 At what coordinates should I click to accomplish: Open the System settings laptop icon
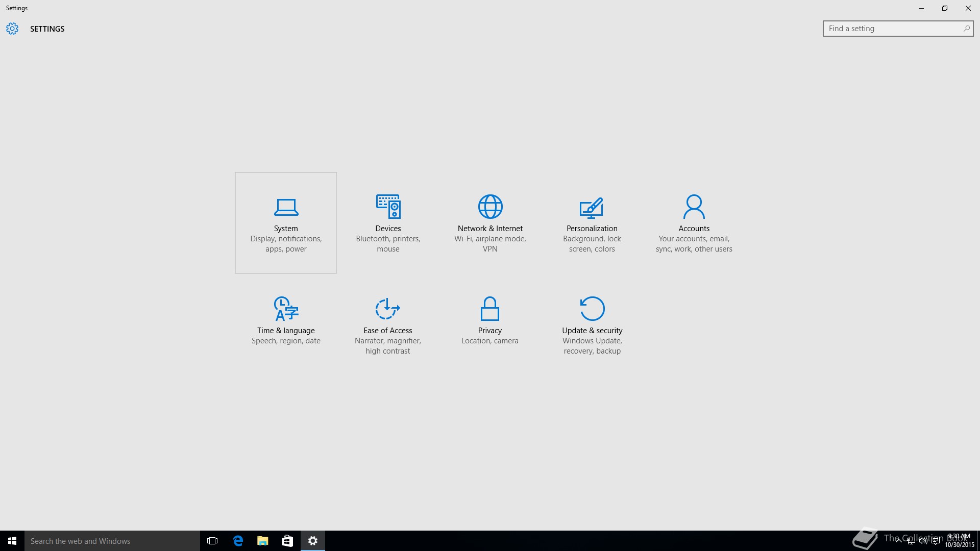[x=286, y=207]
